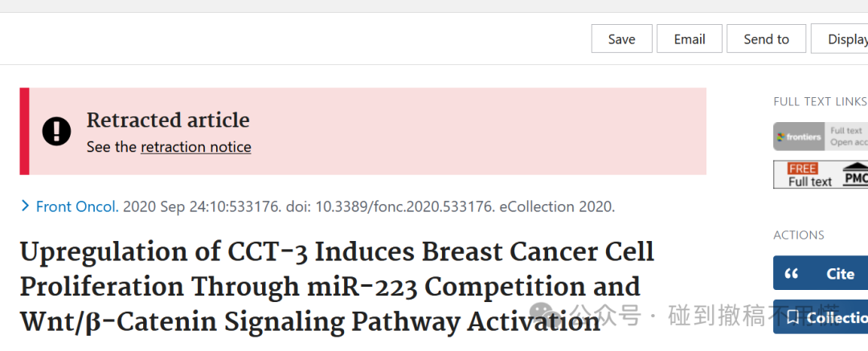The image size is (868, 351).
Task: Follow the retraction notice link
Action: [x=196, y=147]
